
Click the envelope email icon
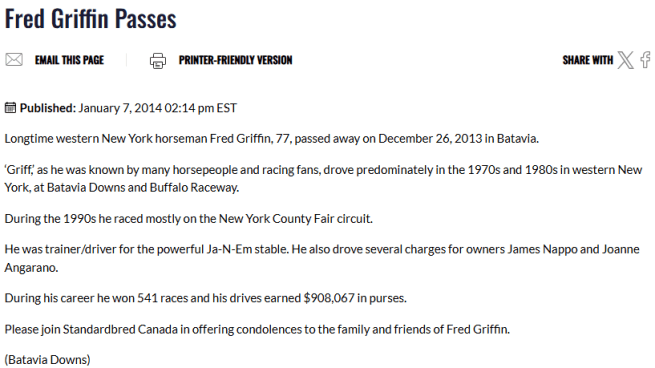click(x=14, y=60)
